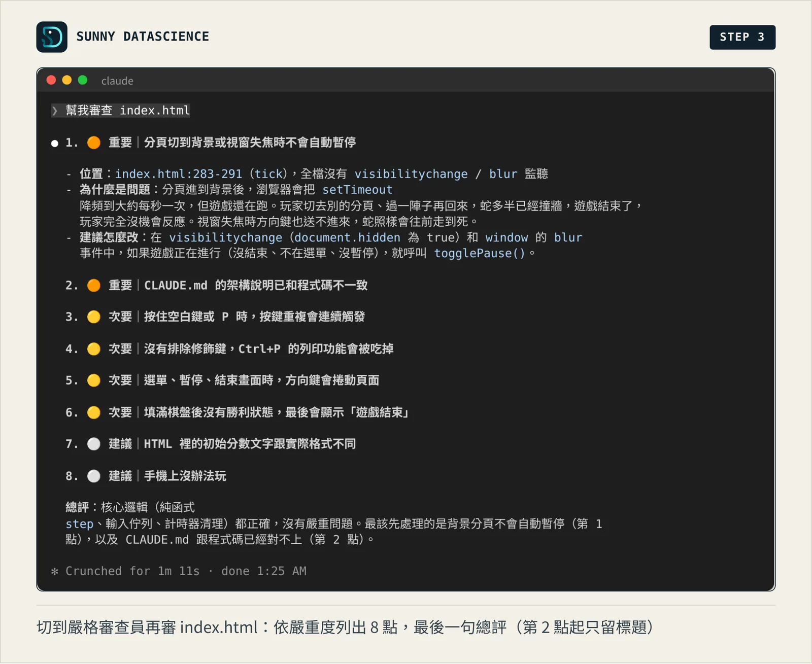Click the status line Crunched for 1m 11s
This screenshot has height=664, width=812.
(179, 572)
